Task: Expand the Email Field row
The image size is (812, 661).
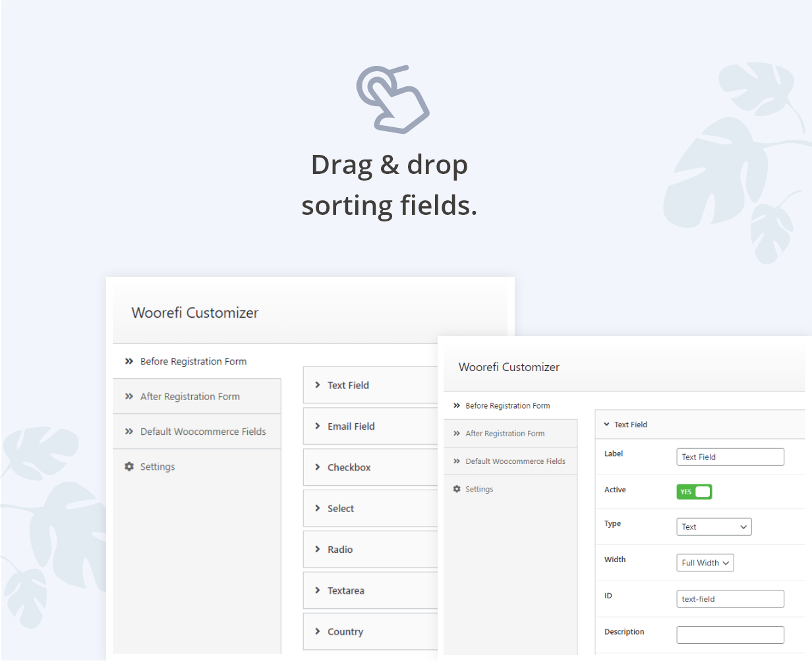Action: pyautogui.click(x=370, y=426)
